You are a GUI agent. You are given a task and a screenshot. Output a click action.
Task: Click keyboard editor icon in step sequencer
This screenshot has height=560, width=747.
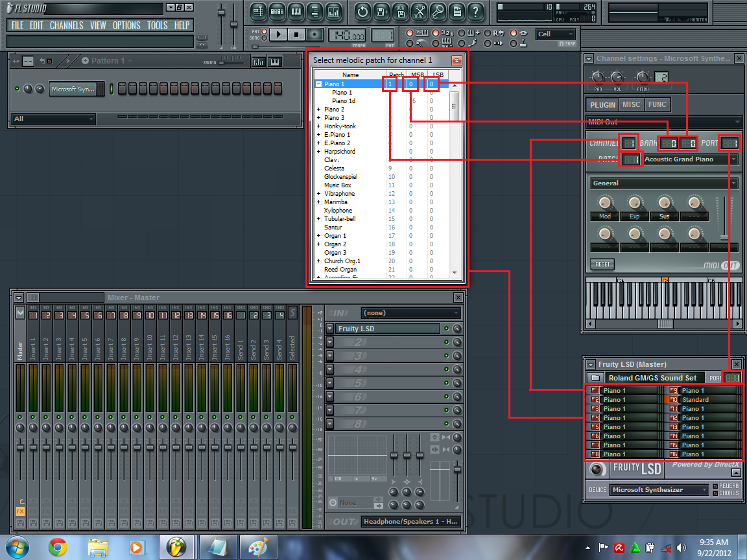coord(275,62)
